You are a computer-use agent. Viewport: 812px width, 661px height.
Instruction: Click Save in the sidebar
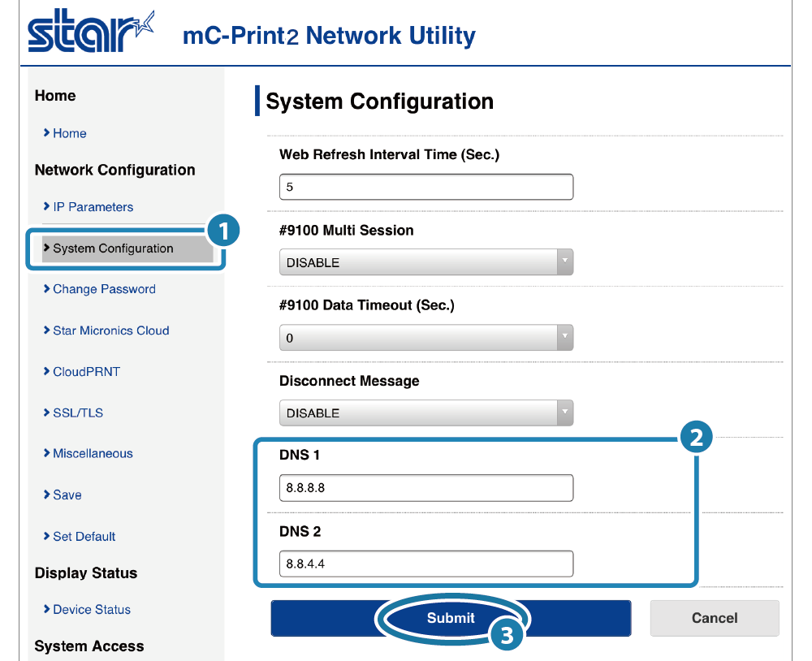67,495
